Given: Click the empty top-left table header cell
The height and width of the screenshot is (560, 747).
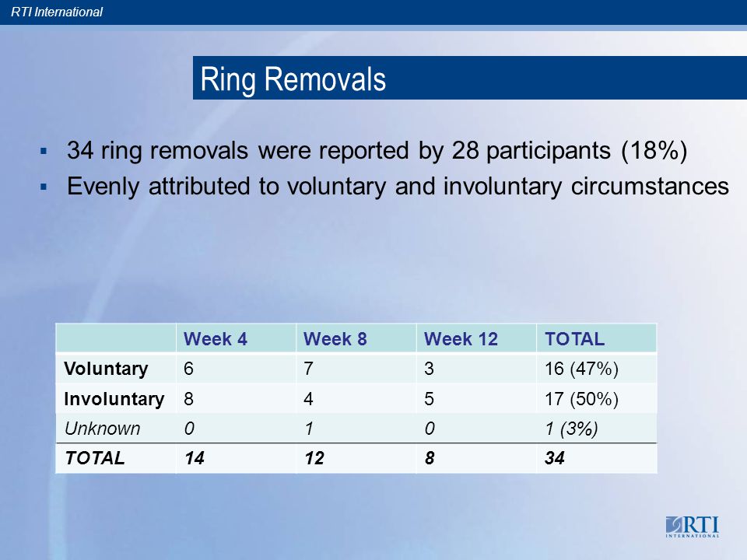Looking at the screenshot, I should (116, 338).
